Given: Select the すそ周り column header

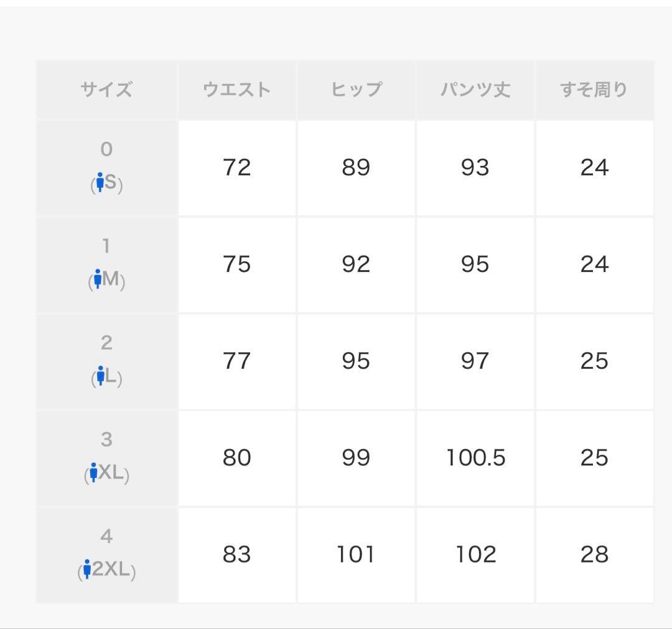Looking at the screenshot, I should (x=594, y=90).
